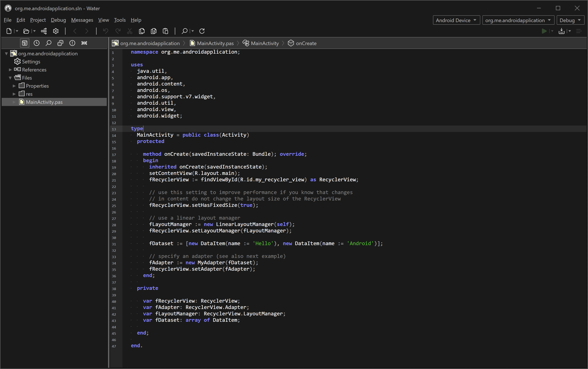The width and height of the screenshot is (588, 369).
Task: Click the Open folder toolbar icon
Action: 26,31
